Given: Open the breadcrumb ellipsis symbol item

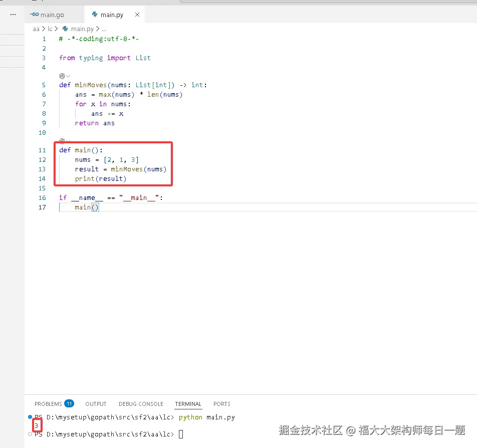Looking at the screenshot, I should (104, 29).
